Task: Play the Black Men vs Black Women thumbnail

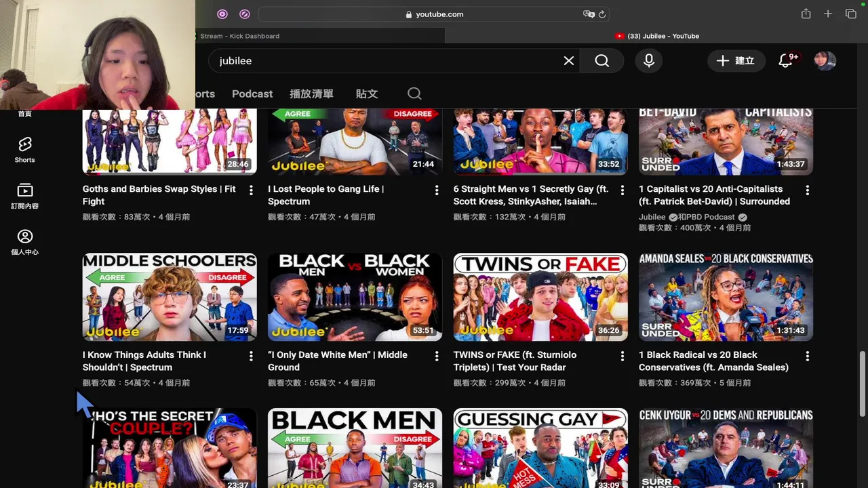Action: [x=355, y=297]
